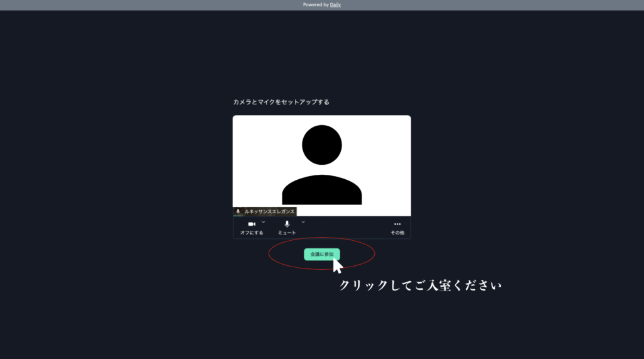
Task: Click the avatar silhouette shoulders in the preview
Action: pyautogui.click(x=321, y=191)
